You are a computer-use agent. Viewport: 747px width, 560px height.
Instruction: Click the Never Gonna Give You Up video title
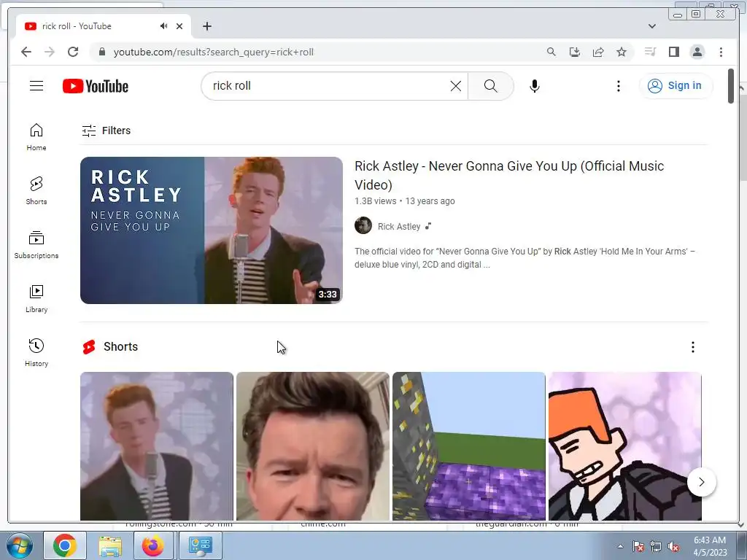[508, 175]
